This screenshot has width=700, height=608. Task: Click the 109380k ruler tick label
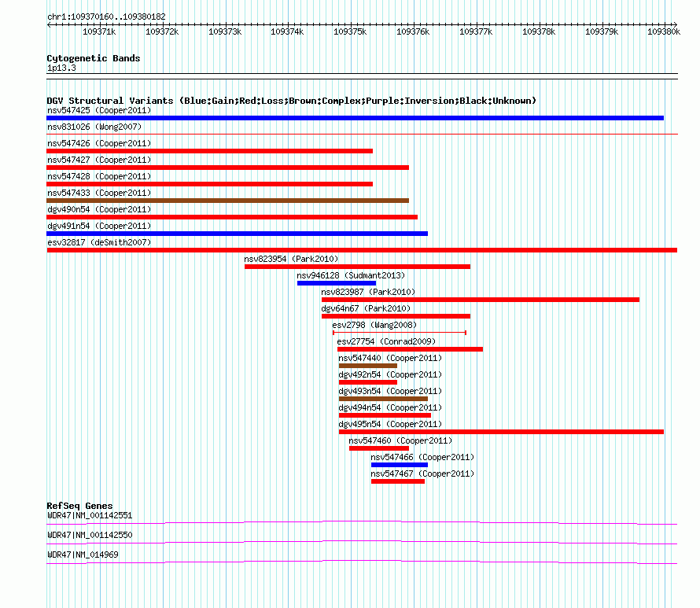pos(664,31)
